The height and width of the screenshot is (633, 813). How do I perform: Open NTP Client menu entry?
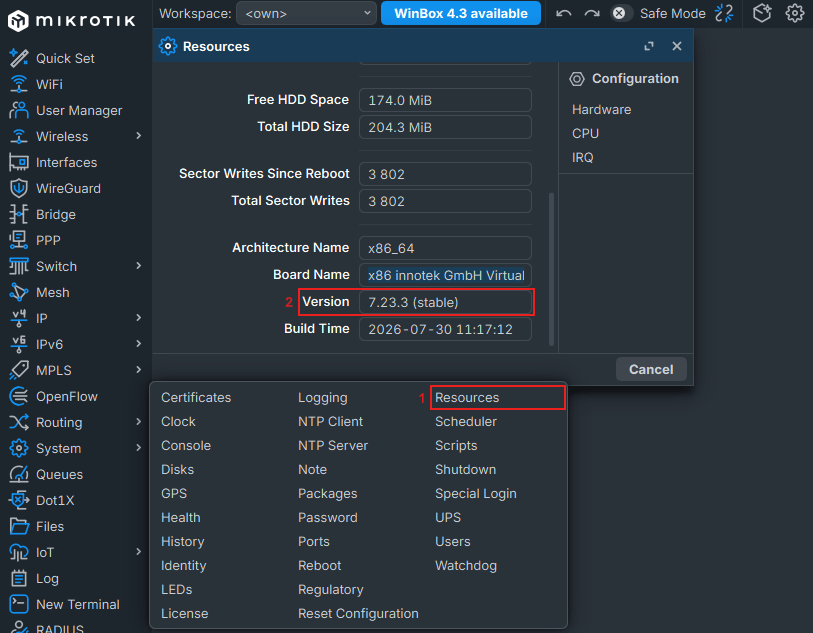[330, 421]
